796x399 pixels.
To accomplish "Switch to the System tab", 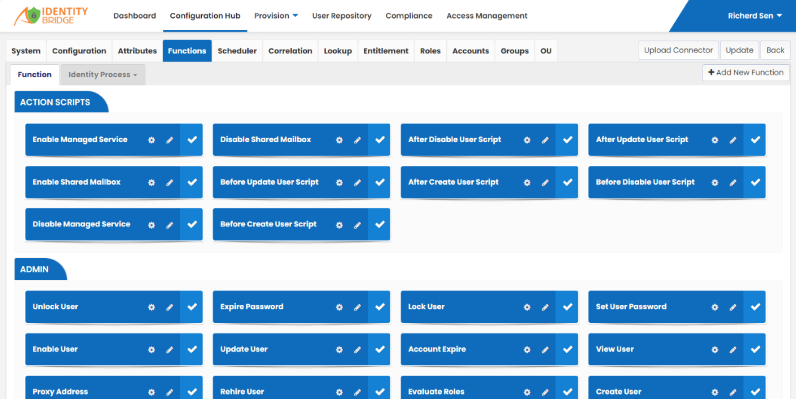I will click(x=26, y=51).
